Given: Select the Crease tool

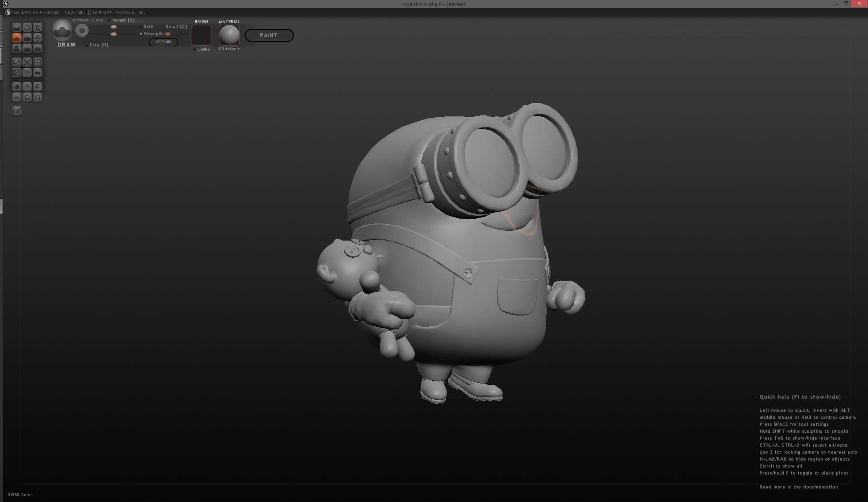Looking at the screenshot, I should tap(16, 27).
